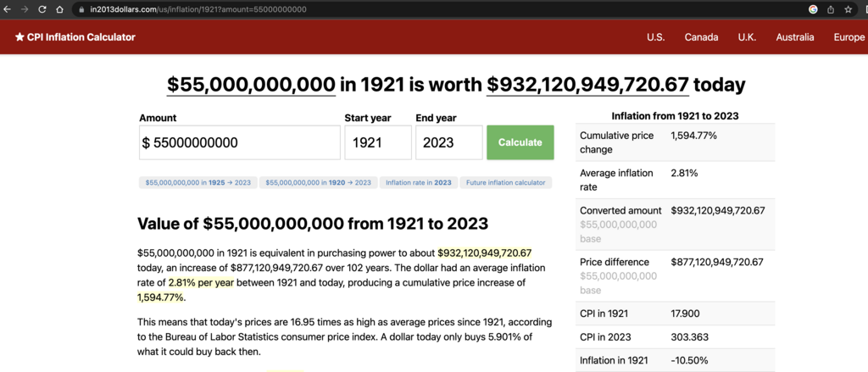Image resolution: width=868 pixels, height=372 pixels.
Task: Click the Amount input field
Action: tap(239, 142)
